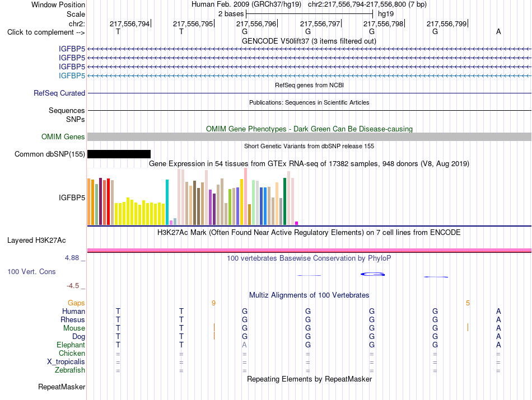Click the light blue IGFBP5 transcript label
This screenshot has height=400, width=532.
coord(72,76)
